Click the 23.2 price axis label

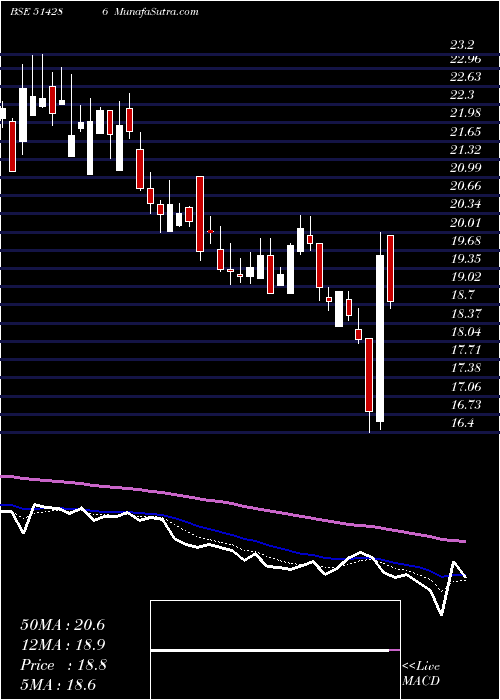pos(462,45)
